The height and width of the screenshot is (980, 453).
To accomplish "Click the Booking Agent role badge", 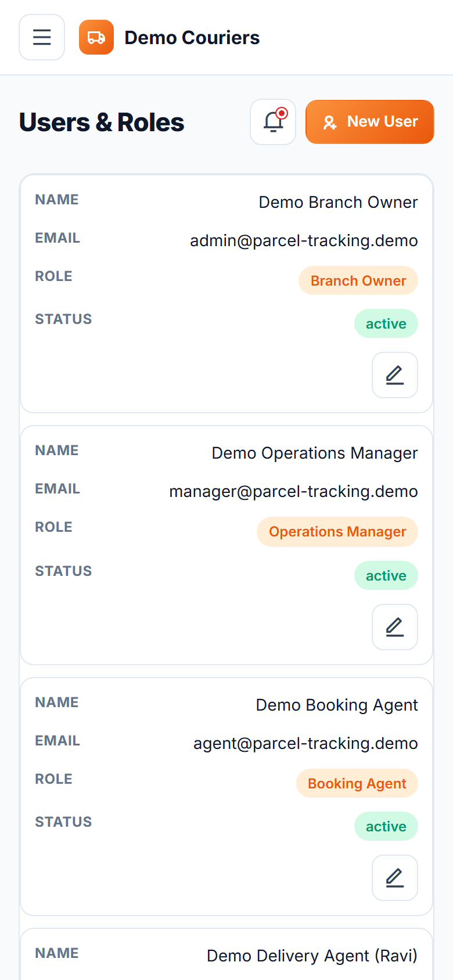I will pos(357,783).
